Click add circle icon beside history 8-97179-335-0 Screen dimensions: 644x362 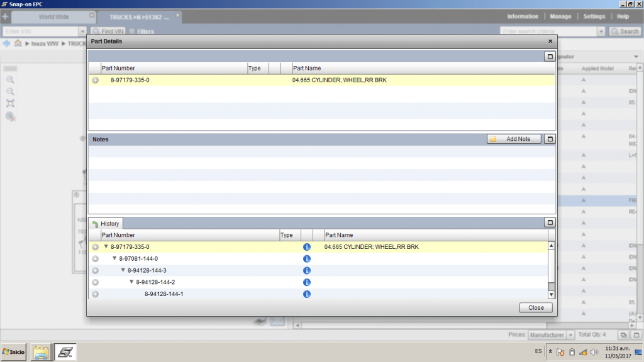pyautogui.click(x=96, y=247)
